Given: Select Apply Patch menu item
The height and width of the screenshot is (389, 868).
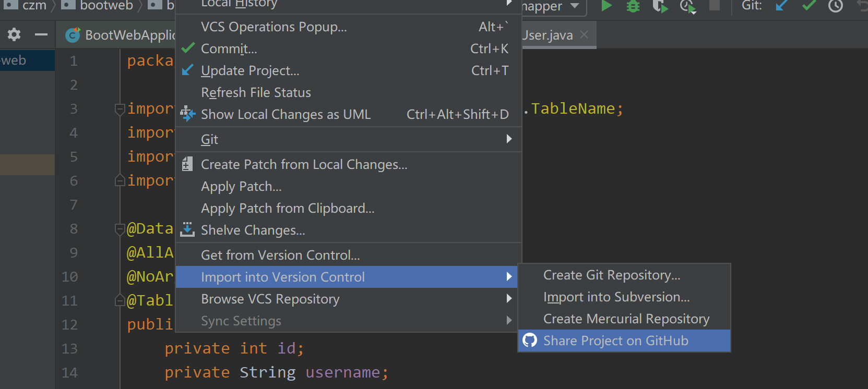Looking at the screenshot, I should pos(349,186).
